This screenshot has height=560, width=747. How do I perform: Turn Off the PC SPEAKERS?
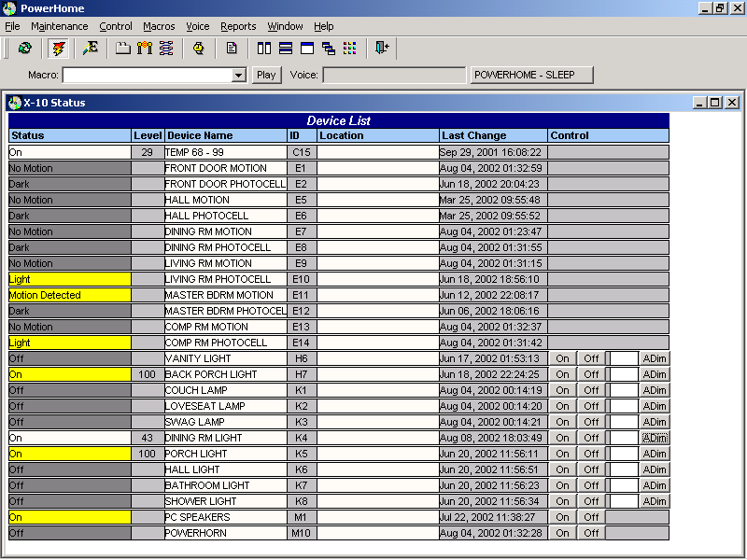click(591, 517)
